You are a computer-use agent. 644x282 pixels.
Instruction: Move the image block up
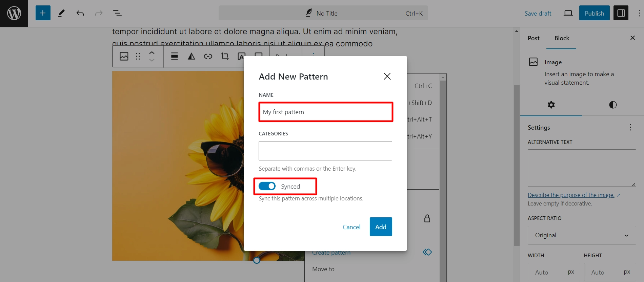[x=152, y=52]
